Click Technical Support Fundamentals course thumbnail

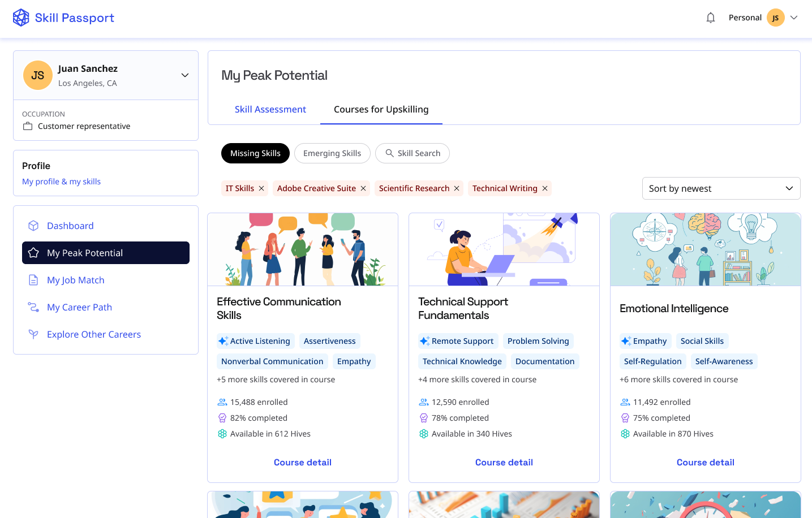click(504, 249)
